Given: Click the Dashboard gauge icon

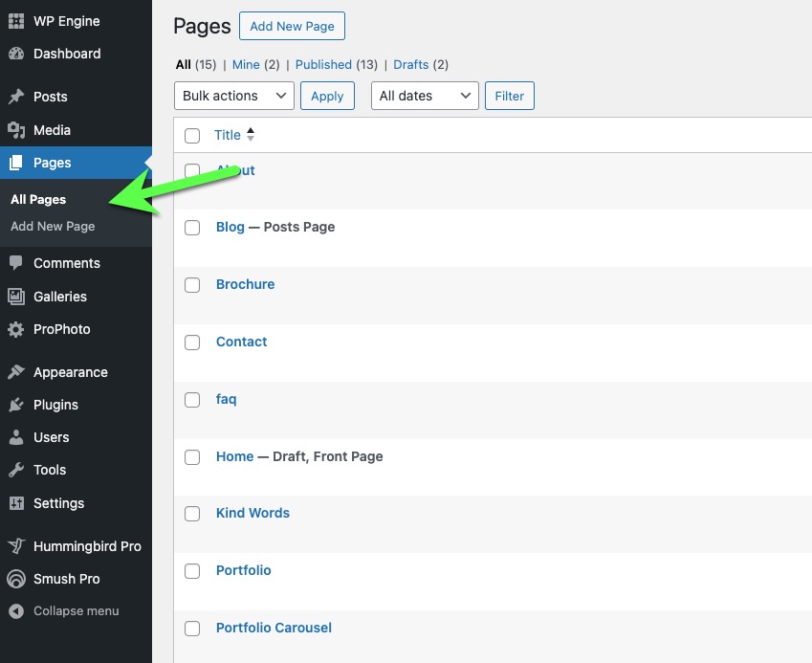Looking at the screenshot, I should pos(16,54).
